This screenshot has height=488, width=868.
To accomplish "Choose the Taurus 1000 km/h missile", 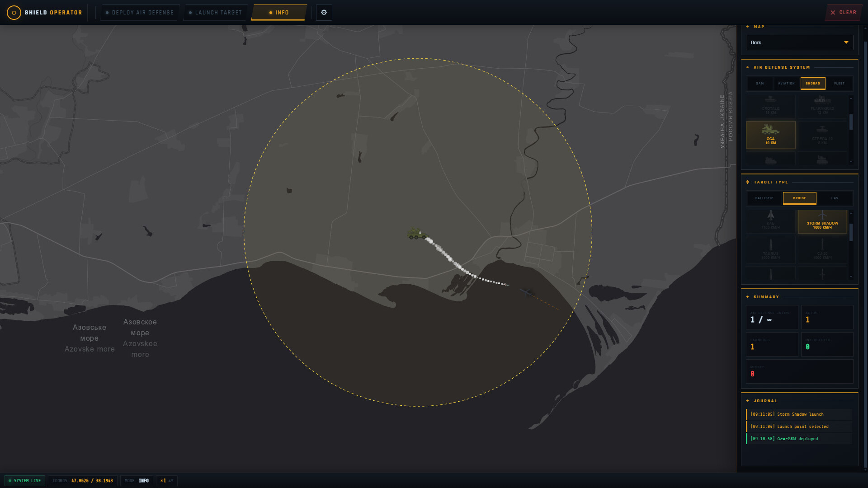I will coord(770,250).
